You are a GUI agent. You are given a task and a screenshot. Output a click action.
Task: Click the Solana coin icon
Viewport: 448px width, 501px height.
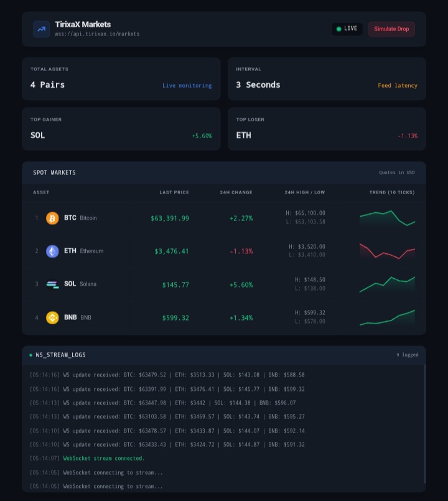[x=52, y=284]
